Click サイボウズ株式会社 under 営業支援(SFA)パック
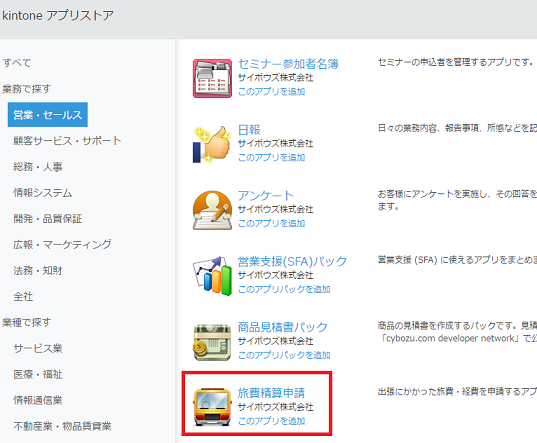The width and height of the screenshot is (537, 443). tap(275, 275)
